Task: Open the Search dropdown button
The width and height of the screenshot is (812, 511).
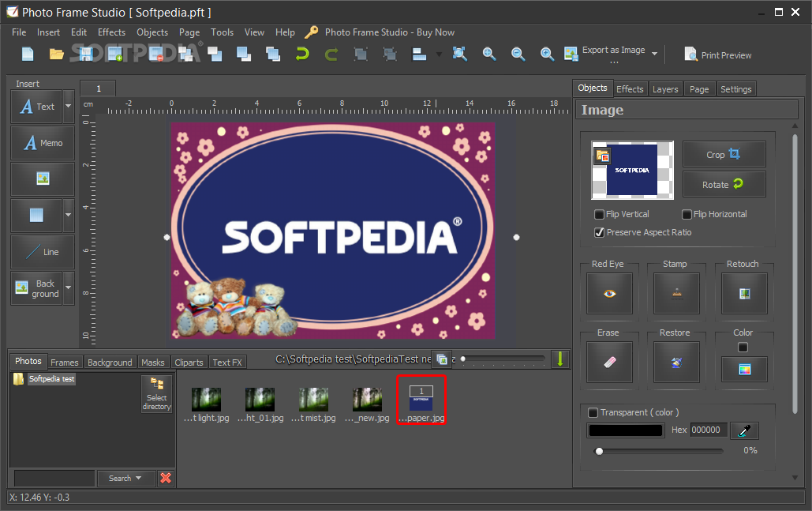Action: 125,478
